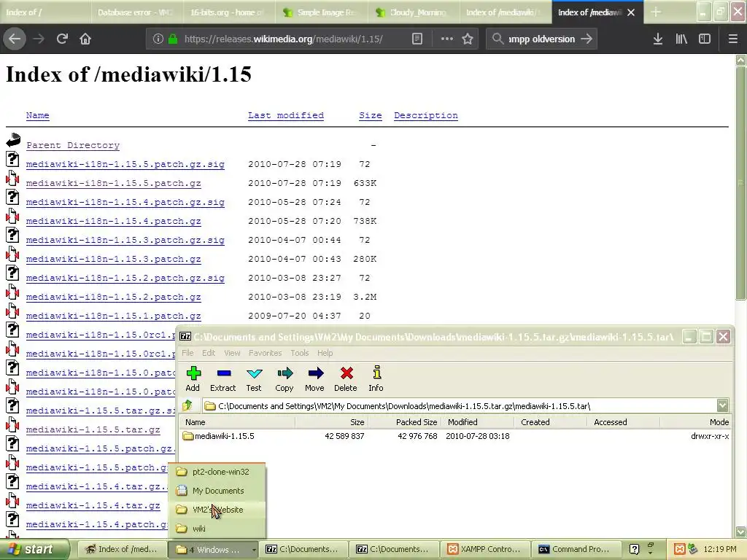Open the 7-Zip Edit menu
This screenshot has height=560, width=747.
tap(209, 353)
